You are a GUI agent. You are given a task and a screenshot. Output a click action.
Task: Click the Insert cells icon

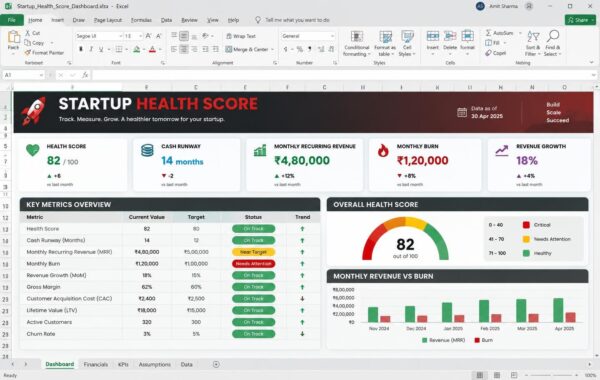pos(433,36)
